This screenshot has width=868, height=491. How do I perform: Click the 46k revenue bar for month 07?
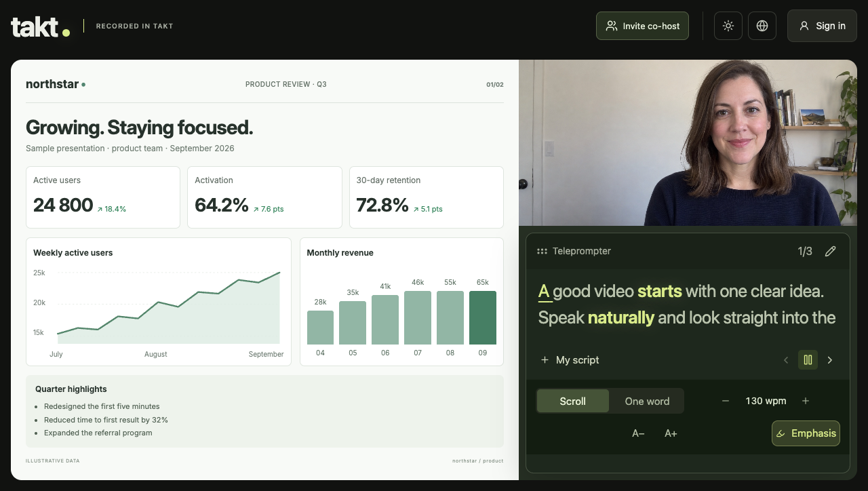point(418,317)
